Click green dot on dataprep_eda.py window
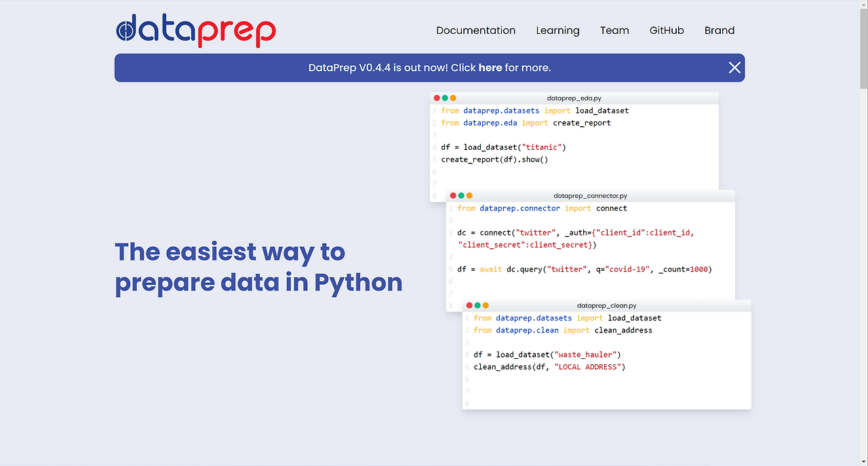This screenshot has height=466, width=868. coord(445,98)
